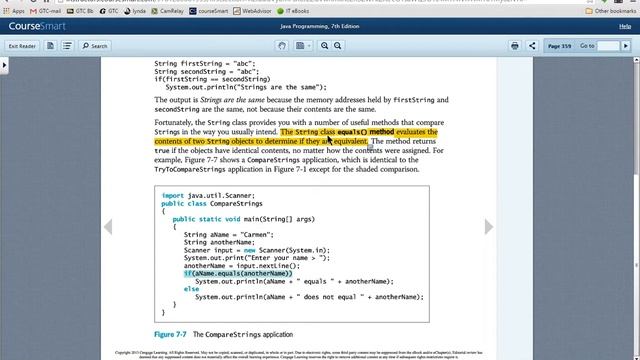Click the Go to page number field

608,46
